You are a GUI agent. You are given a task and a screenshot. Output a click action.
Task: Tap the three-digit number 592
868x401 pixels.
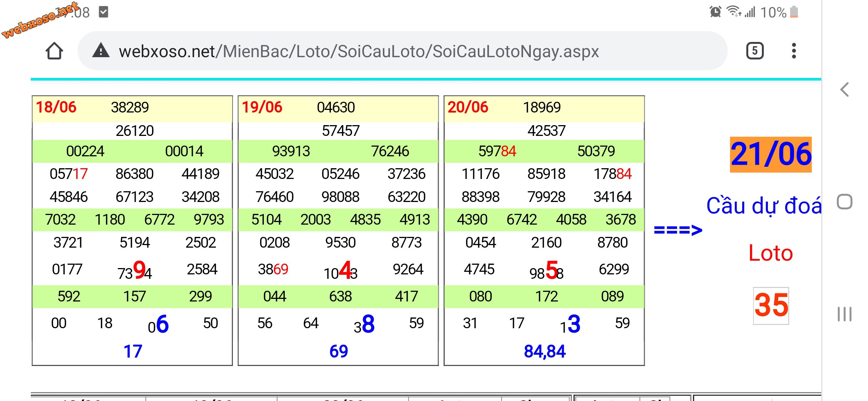pos(69,297)
